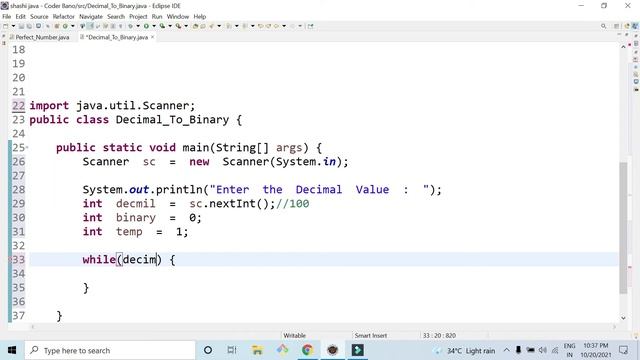The image size is (640, 360).
Task: Restore the minimized view at left trim
Action: click(3, 37)
